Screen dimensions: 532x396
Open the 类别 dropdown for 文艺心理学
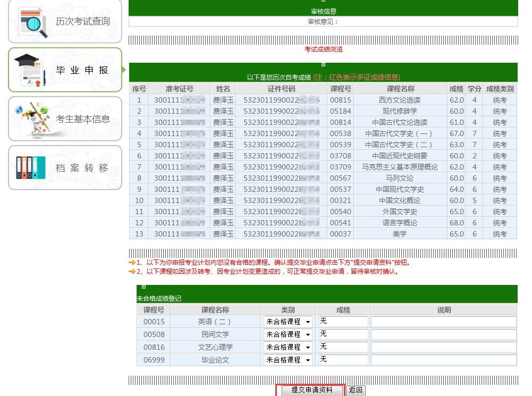tap(289, 347)
